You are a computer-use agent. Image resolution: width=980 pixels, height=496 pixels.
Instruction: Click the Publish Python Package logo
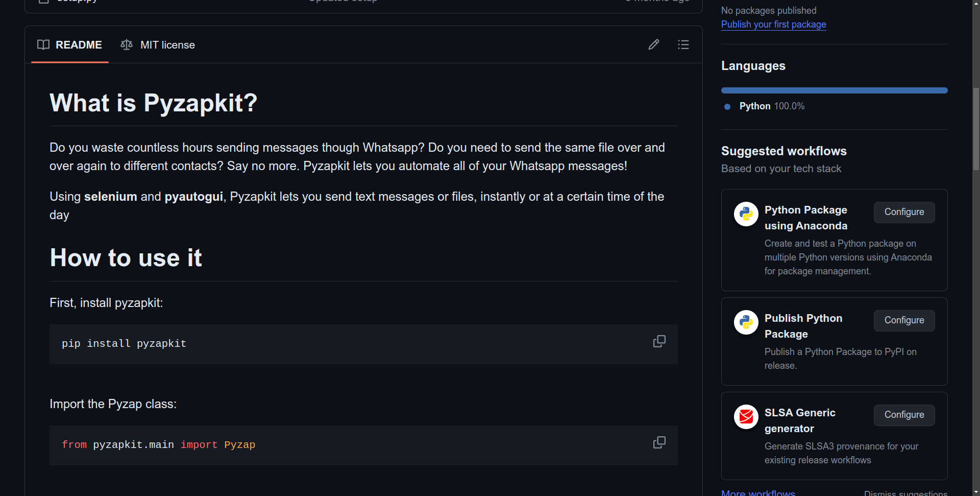coord(746,322)
